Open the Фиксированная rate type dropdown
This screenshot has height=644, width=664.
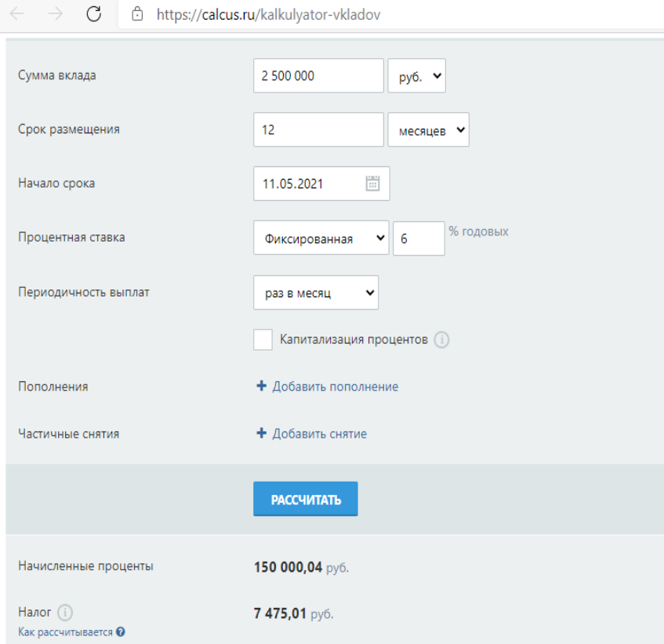321,238
